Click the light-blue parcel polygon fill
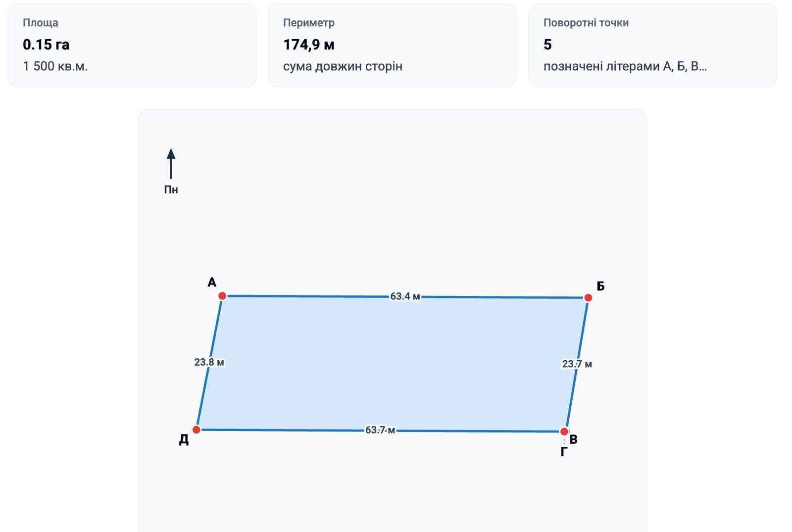The image size is (792, 532). pos(392,376)
